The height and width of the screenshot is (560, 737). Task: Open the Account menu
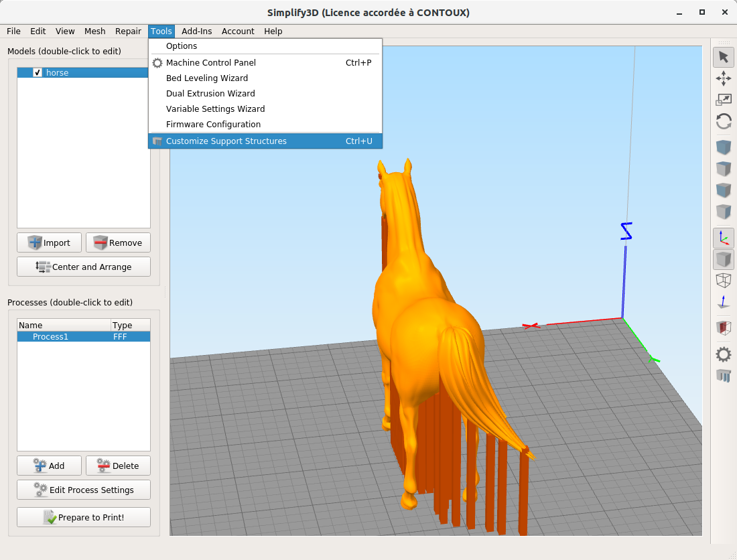[238, 31]
